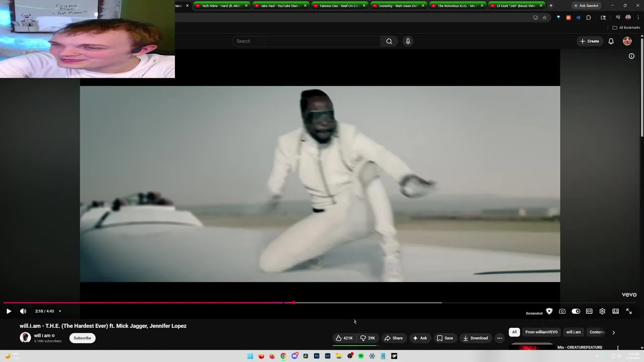Open Chrome from the taskbar

[x=283, y=356]
